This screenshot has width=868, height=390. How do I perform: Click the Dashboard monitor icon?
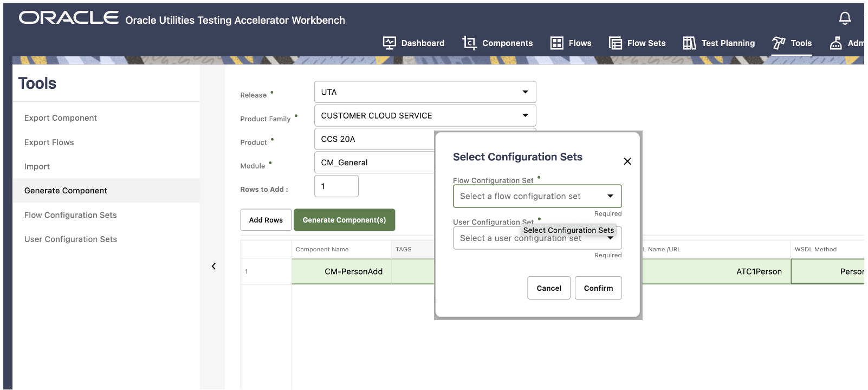(389, 43)
